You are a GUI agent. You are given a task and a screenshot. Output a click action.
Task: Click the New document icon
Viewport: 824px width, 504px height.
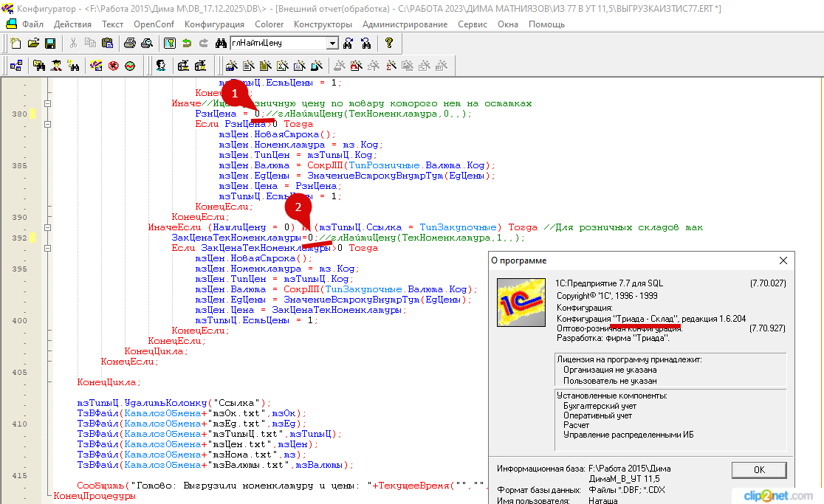pyautogui.click(x=16, y=44)
